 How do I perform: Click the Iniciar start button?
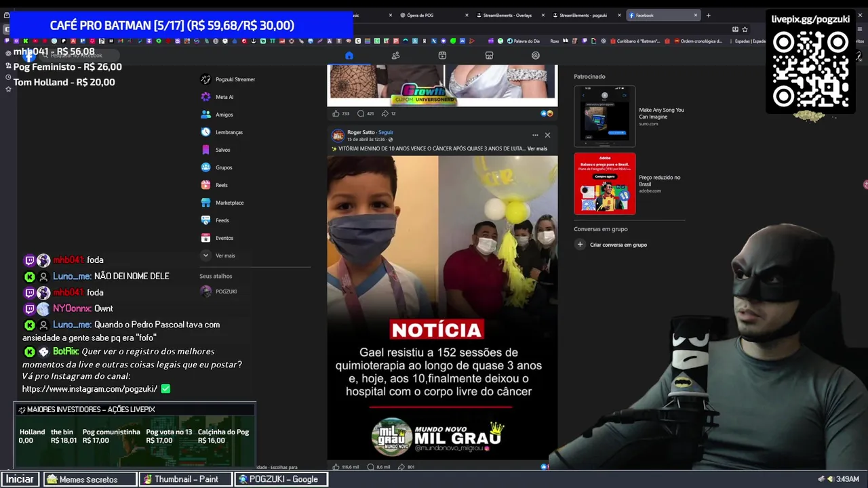coord(19,479)
